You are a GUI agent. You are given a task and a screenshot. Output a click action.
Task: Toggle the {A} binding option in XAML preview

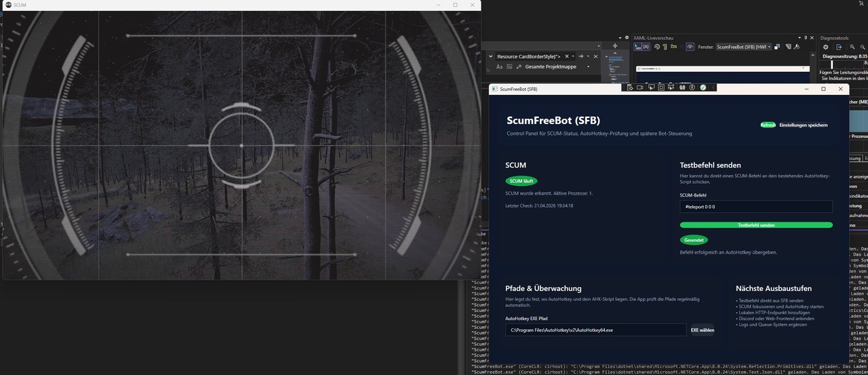click(x=646, y=47)
